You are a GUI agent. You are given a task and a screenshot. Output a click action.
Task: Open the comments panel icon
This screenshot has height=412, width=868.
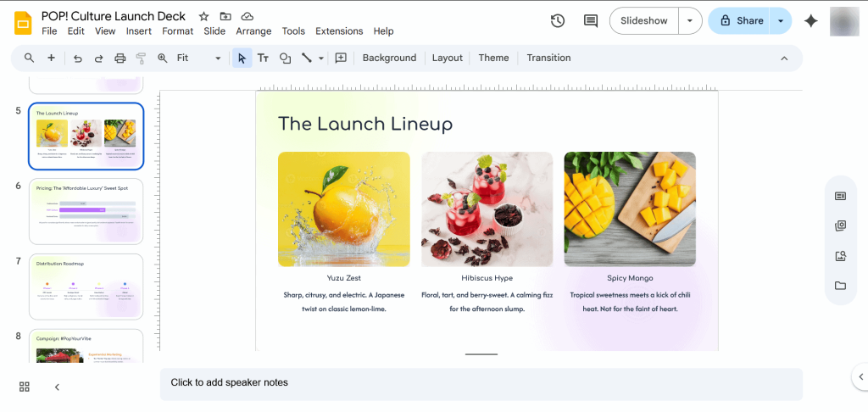[x=591, y=21]
